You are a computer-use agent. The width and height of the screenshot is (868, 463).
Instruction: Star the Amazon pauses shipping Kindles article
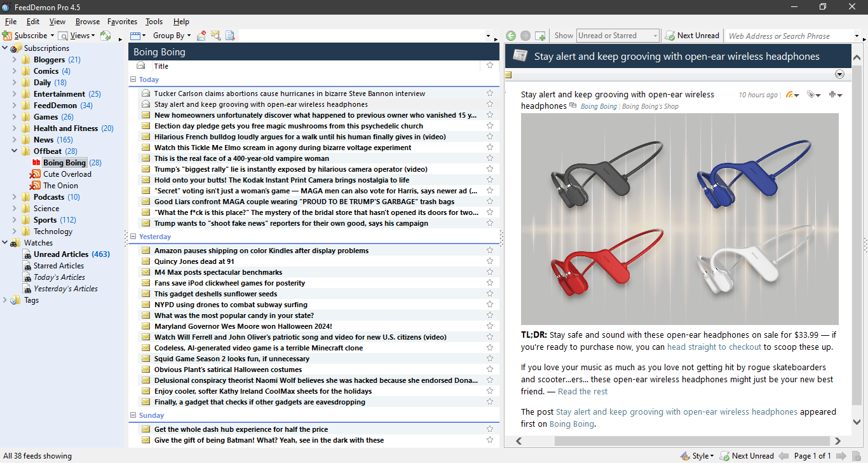pyautogui.click(x=489, y=251)
